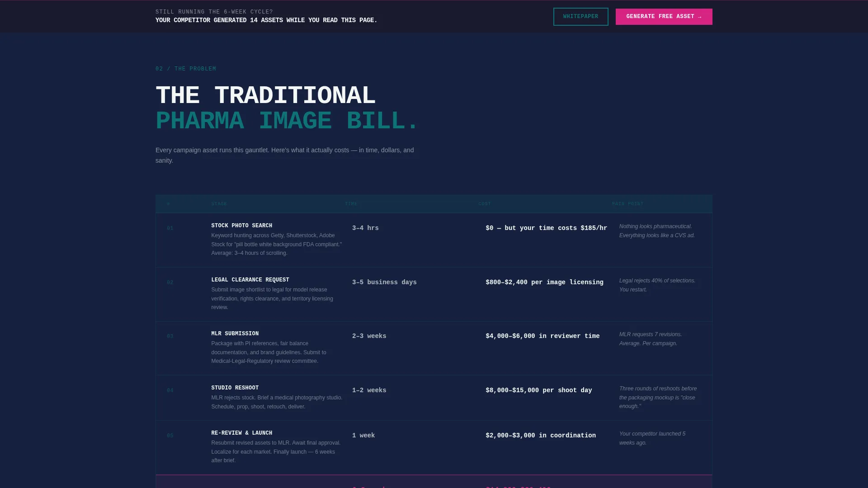
Task: Click 'PHARMA IMAGE BILL.' teal heading
Action: point(287,121)
